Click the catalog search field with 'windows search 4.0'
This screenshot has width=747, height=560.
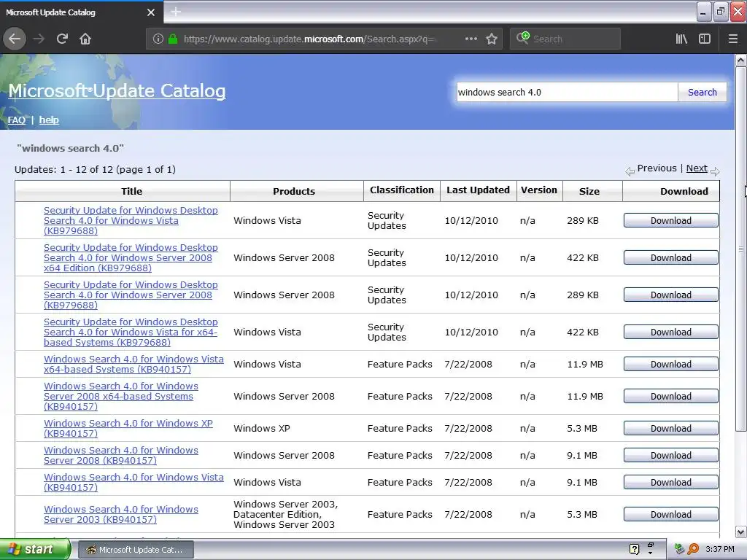tap(567, 92)
